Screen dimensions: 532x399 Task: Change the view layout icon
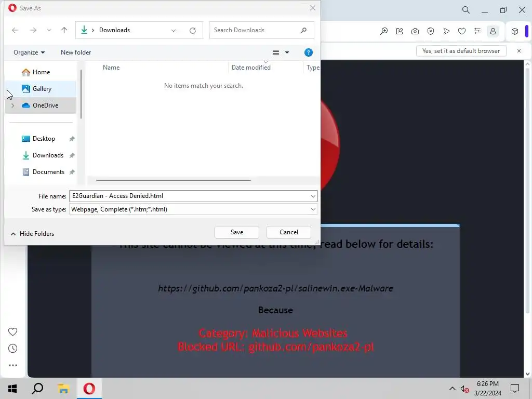click(276, 52)
